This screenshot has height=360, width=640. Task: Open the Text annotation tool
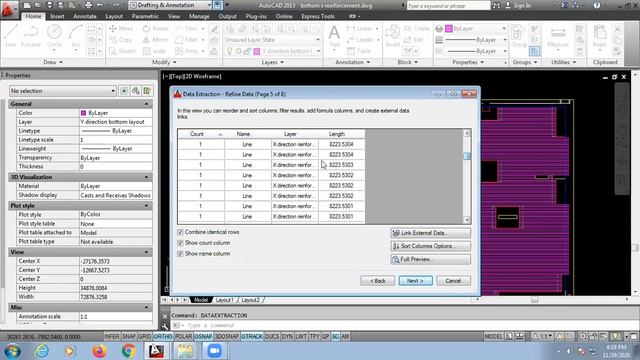pos(334,36)
